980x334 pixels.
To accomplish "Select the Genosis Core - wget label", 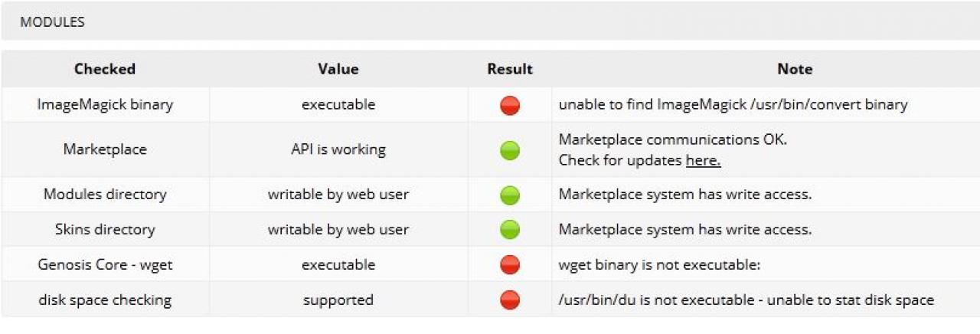I will pos(105,265).
